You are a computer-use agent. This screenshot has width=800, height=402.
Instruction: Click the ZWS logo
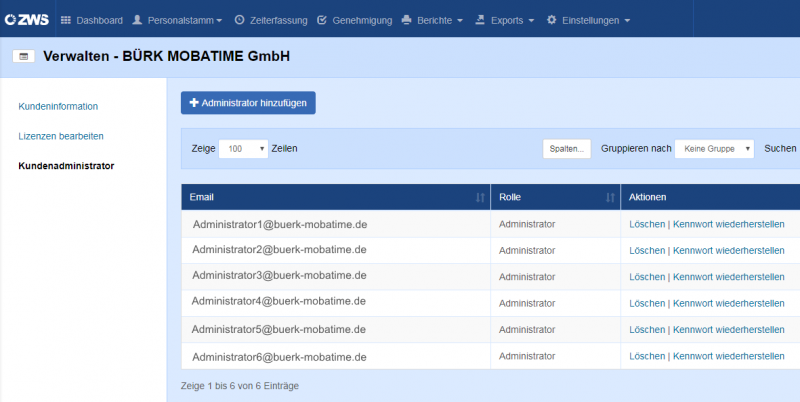[27, 20]
